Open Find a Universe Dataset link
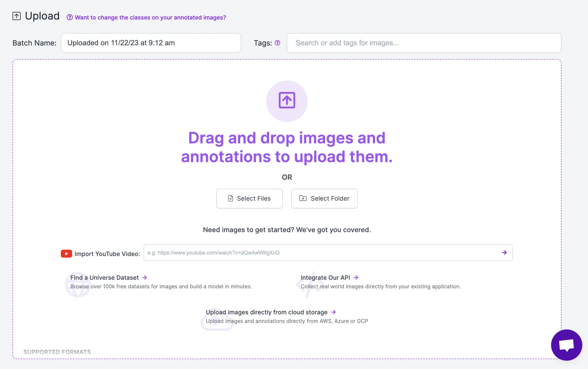 tap(104, 277)
